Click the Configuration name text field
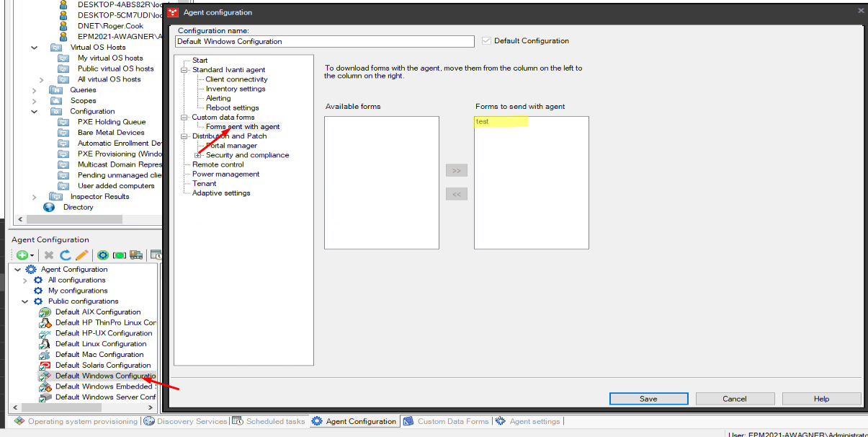Screen dimensions: 868x437 324,42
